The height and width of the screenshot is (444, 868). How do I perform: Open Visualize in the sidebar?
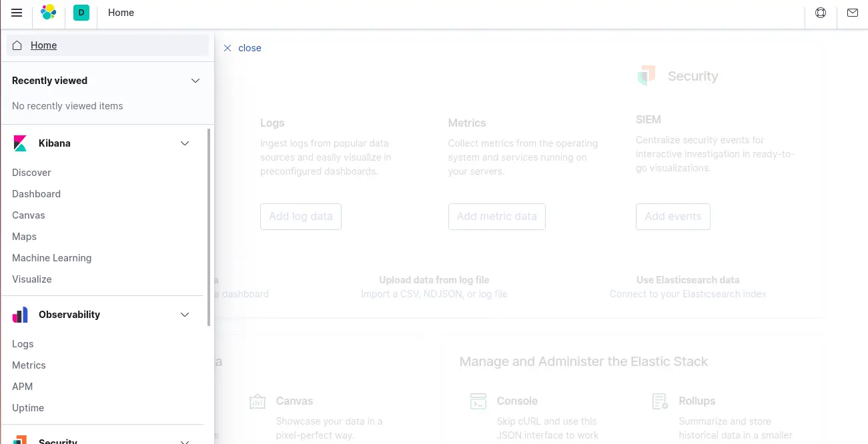pyautogui.click(x=31, y=279)
